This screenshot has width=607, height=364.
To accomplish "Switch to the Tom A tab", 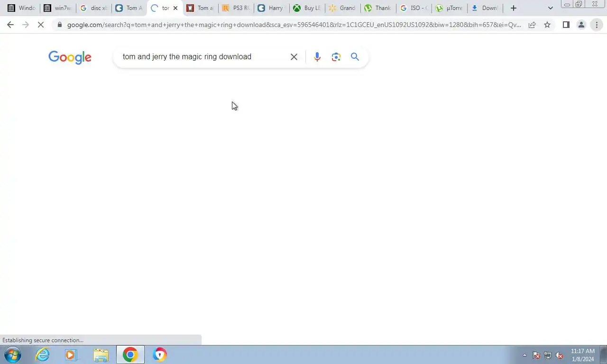I will tap(129, 8).
